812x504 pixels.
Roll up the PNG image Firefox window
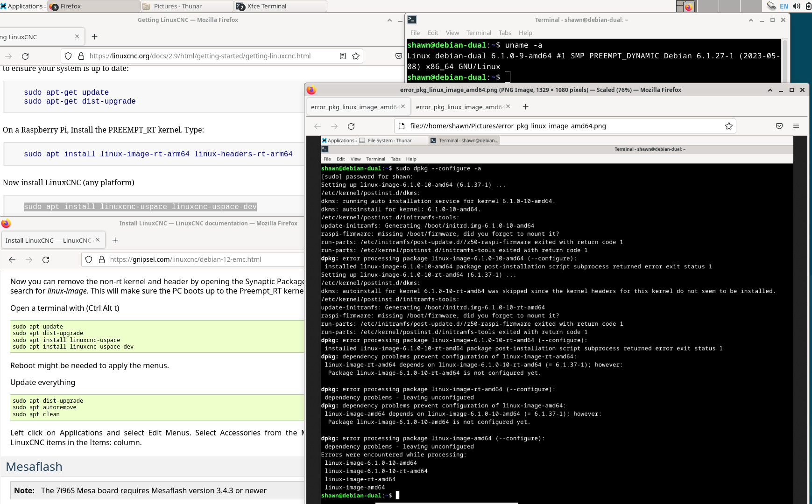[x=770, y=90]
